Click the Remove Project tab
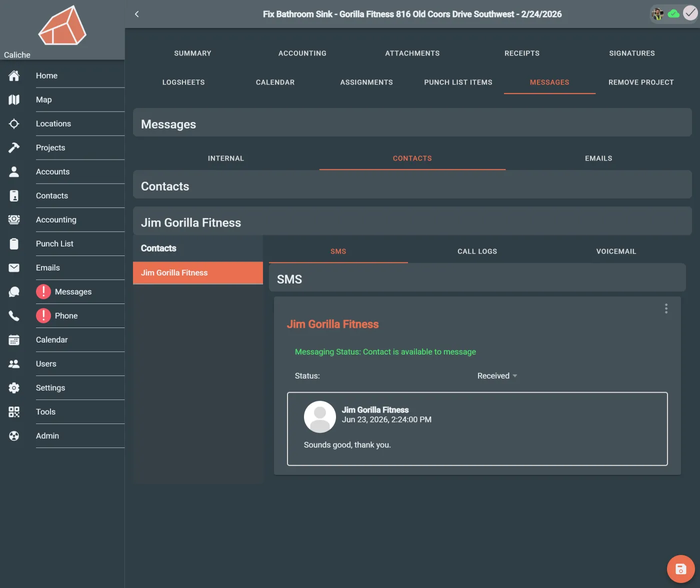The width and height of the screenshot is (700, 588). pos(641,82)
